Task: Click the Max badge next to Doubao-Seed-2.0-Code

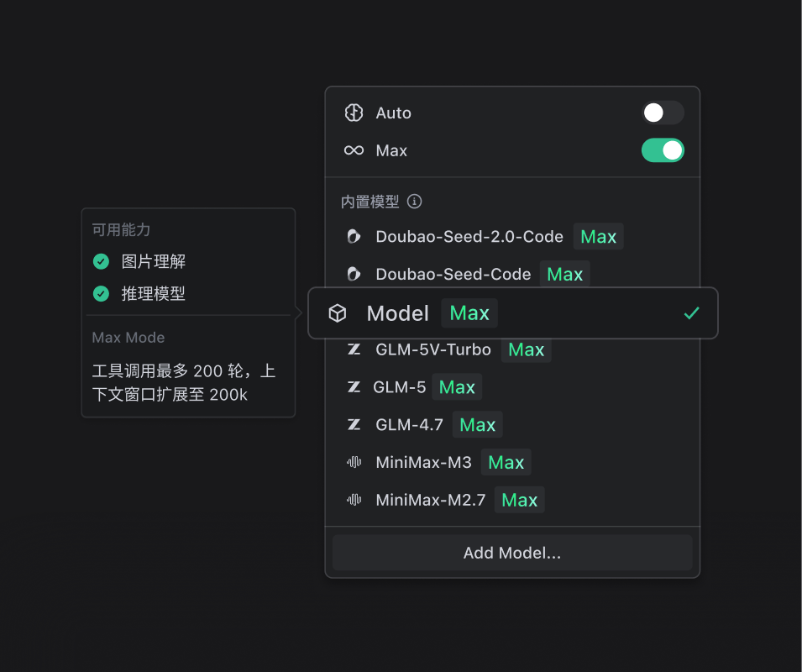Action: (x=599, y=236)
